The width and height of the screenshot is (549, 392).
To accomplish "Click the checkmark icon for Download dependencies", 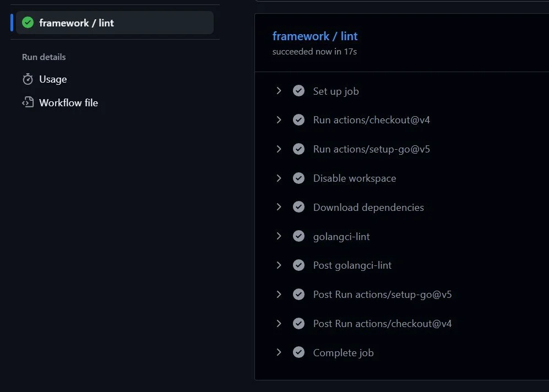I will coord(298,207).
